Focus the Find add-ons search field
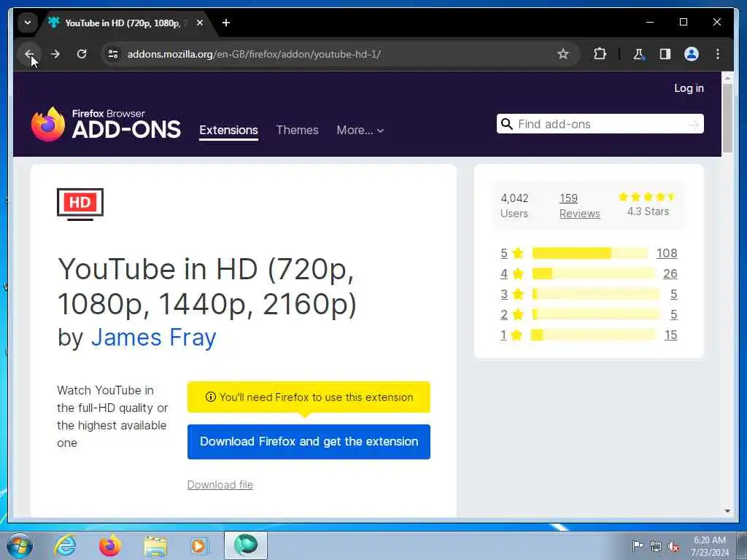The image size is (747, 560). 600,124
